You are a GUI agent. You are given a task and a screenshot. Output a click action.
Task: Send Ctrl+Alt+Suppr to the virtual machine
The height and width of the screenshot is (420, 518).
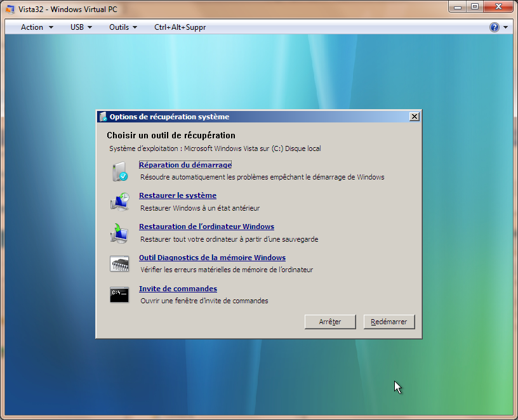(180, 27)
